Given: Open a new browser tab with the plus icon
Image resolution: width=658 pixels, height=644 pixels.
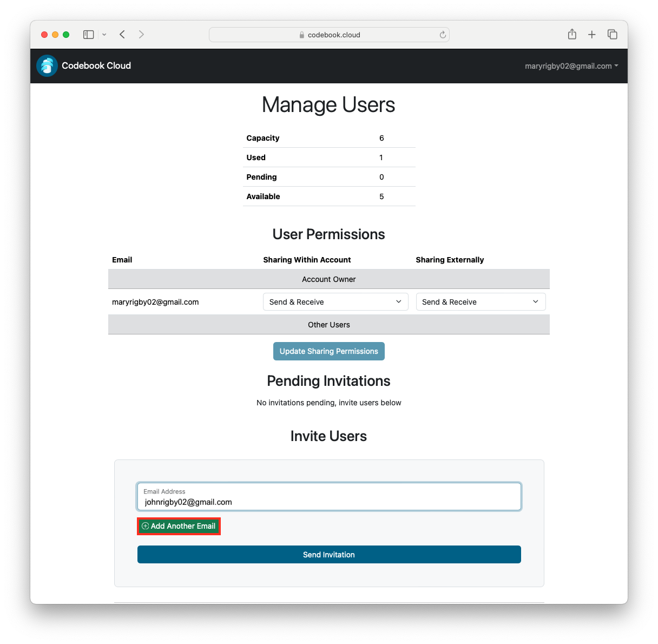Looking at the screenshot, I should pyautogui.click(x=592, y=34).
